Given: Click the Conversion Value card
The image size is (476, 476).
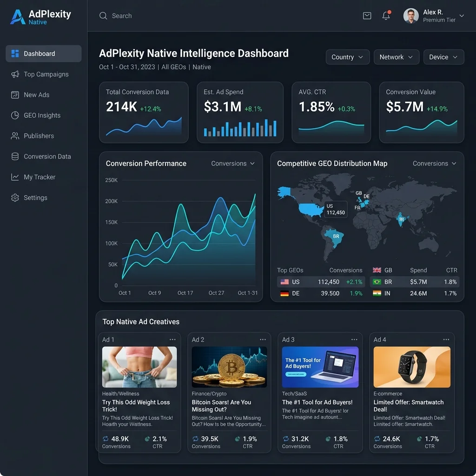Looking at the screenshot, I should 422,112.
